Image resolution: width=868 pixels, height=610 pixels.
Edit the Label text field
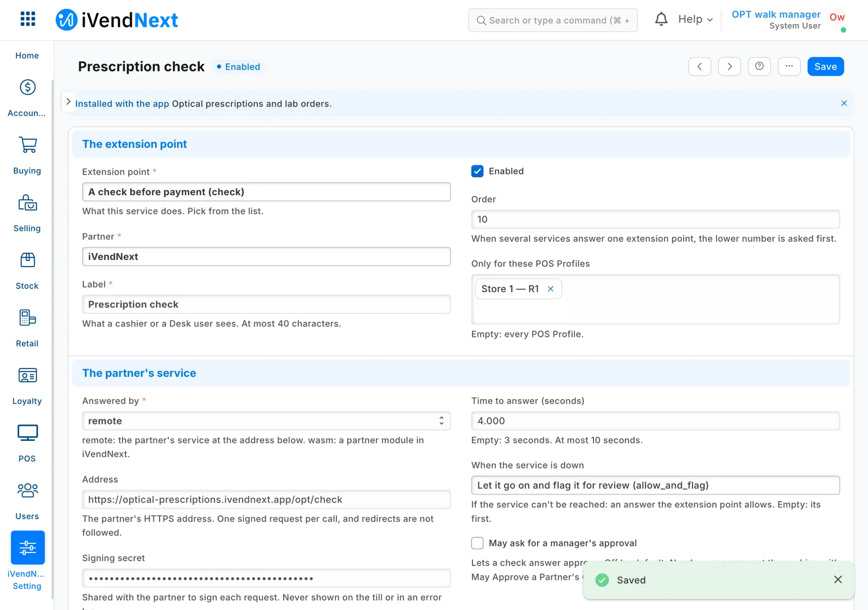pos(266,304)
